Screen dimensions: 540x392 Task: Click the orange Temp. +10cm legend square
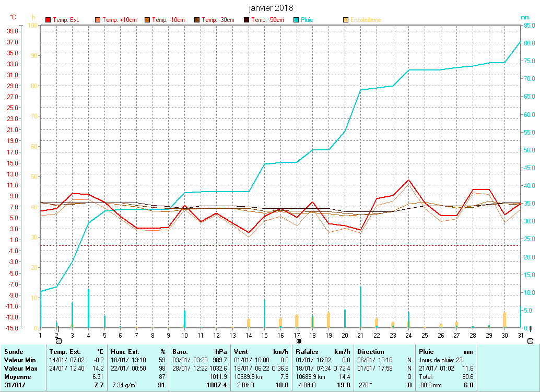[x=98, y=20]
